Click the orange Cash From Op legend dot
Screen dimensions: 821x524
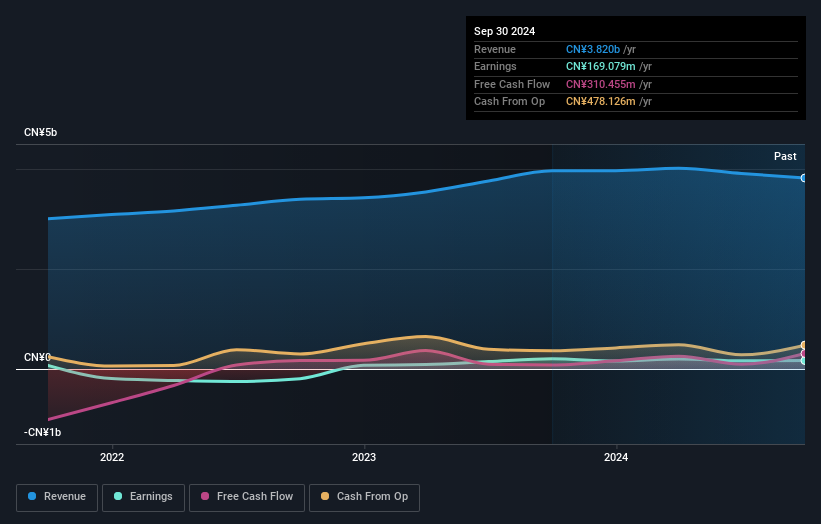click(x=325, y=496)
